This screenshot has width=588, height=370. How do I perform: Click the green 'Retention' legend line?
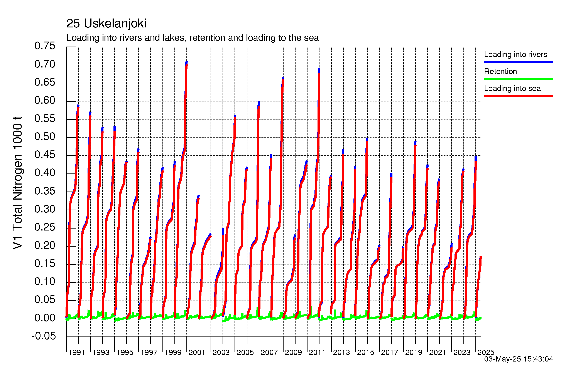click(x=518, y=79)
